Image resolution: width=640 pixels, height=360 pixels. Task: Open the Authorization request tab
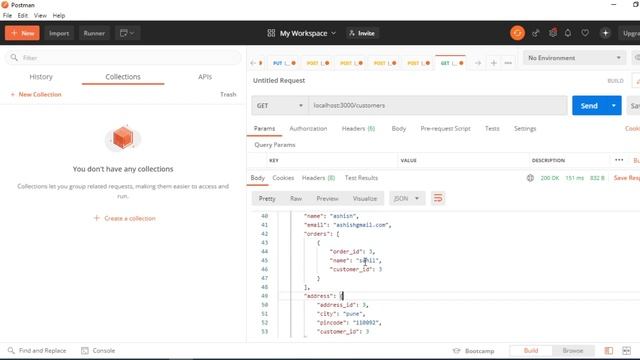click(x=308, y=129)
